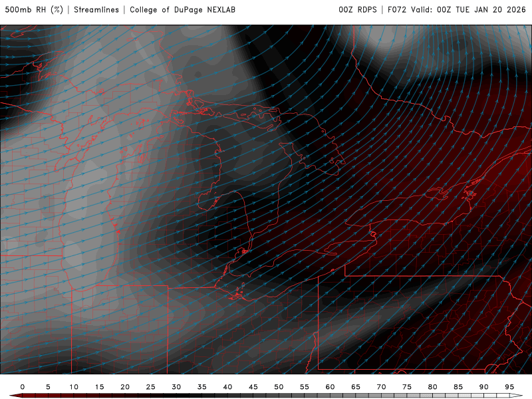Viewport: 532px width, 399px height.
Task: Click the "Valid: 00Z TUE JAN 20 2026" text
Action: 468,10
